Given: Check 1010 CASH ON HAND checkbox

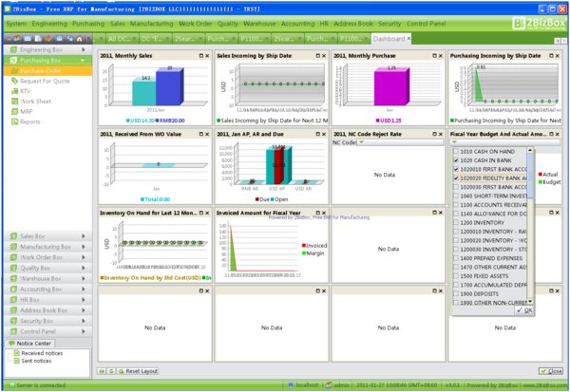Looking at the screenshot, I should 456,152.
